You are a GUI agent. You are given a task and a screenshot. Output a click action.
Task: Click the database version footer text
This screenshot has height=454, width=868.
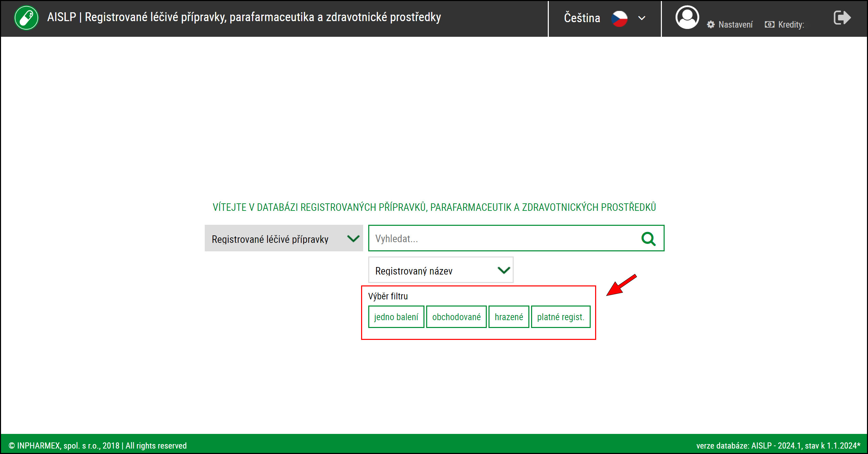coord(778,445)
